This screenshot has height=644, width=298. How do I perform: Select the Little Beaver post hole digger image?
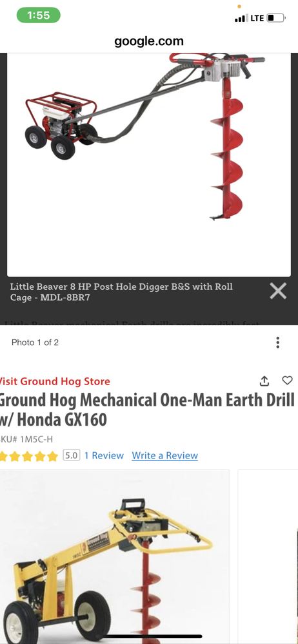click(148, 164)
